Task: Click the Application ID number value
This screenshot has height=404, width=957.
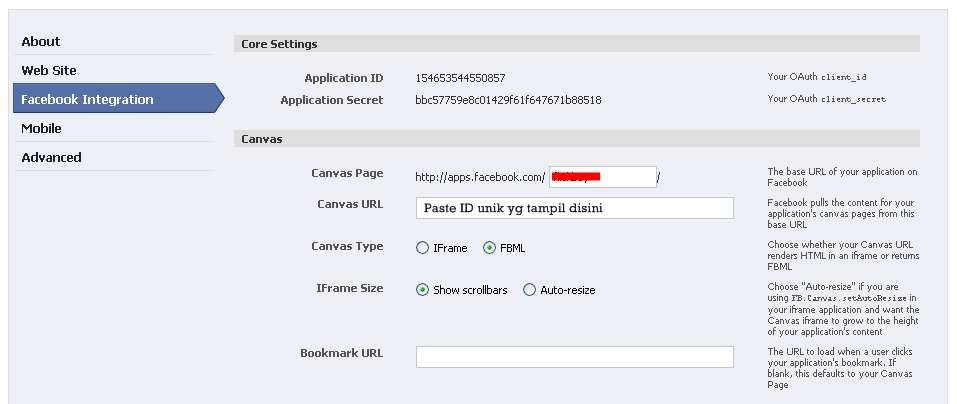Action: [x=460, y=77]
